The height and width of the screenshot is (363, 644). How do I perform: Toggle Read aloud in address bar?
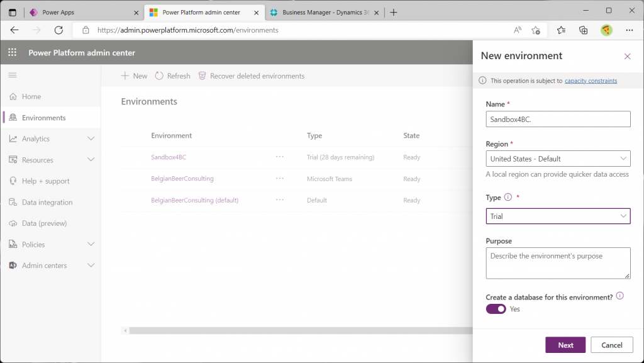[518, 30]
